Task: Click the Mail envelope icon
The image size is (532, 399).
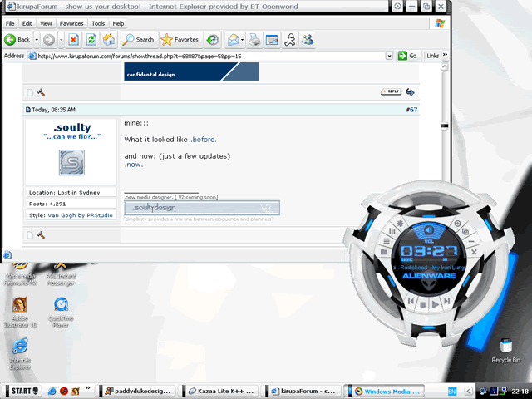Action: pyautogui.click(x=233, y=40)
